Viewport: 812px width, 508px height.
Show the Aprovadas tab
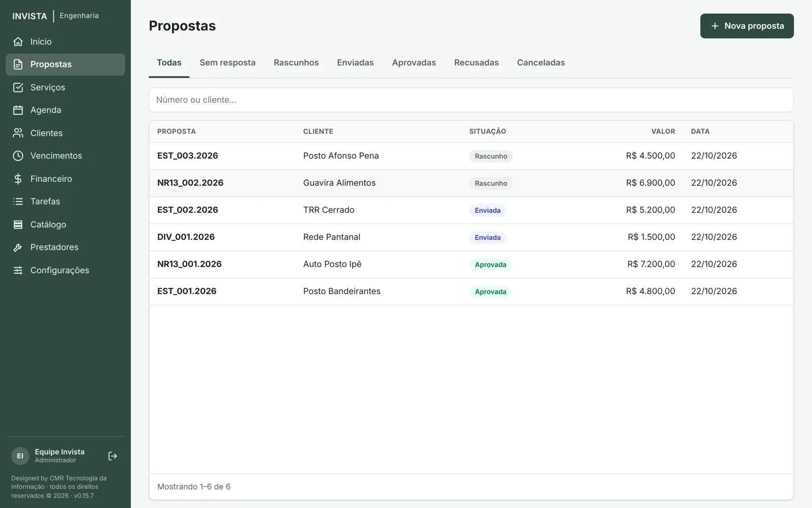click(x=414, y=63)
